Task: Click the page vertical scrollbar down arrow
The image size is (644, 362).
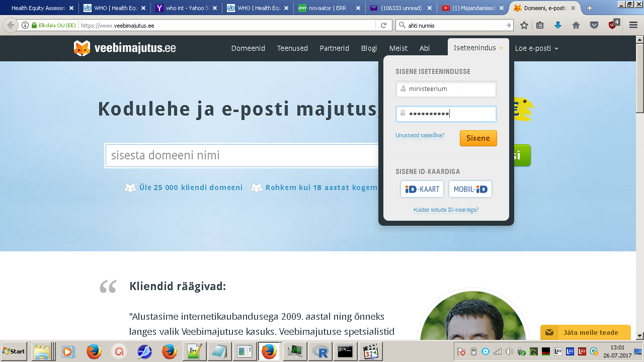Action: click(639, 335)
